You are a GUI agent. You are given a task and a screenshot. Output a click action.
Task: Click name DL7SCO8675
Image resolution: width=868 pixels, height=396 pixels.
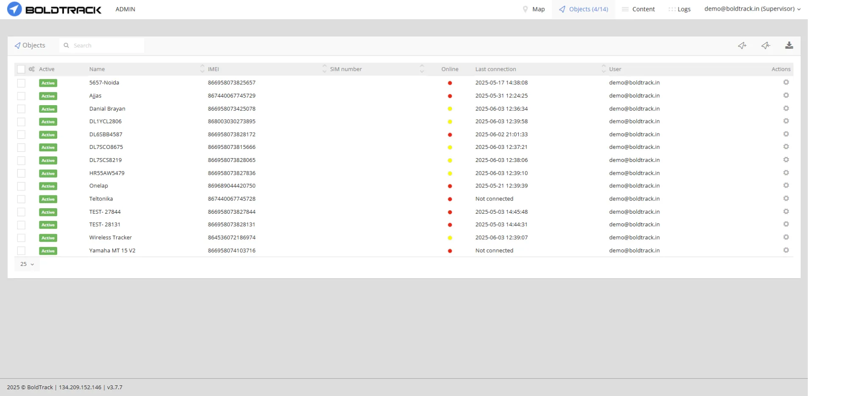(x=106, y=147)
